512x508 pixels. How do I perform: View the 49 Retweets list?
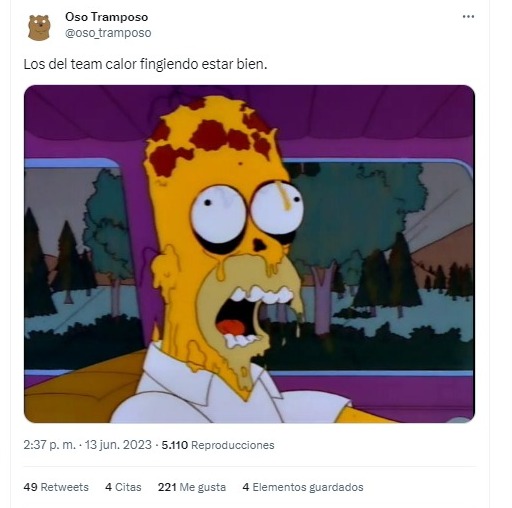56,487
